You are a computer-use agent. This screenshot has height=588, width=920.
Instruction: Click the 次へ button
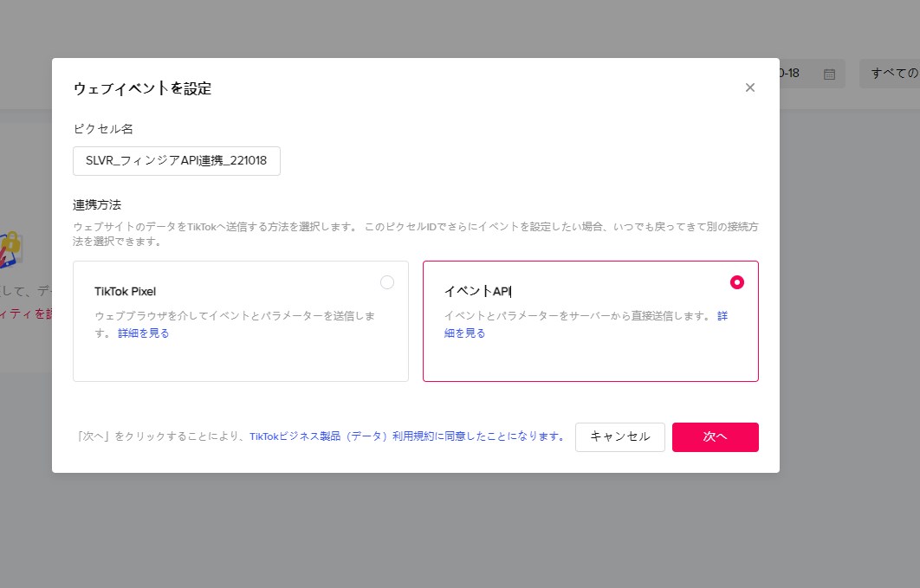[x=715, y=436]
